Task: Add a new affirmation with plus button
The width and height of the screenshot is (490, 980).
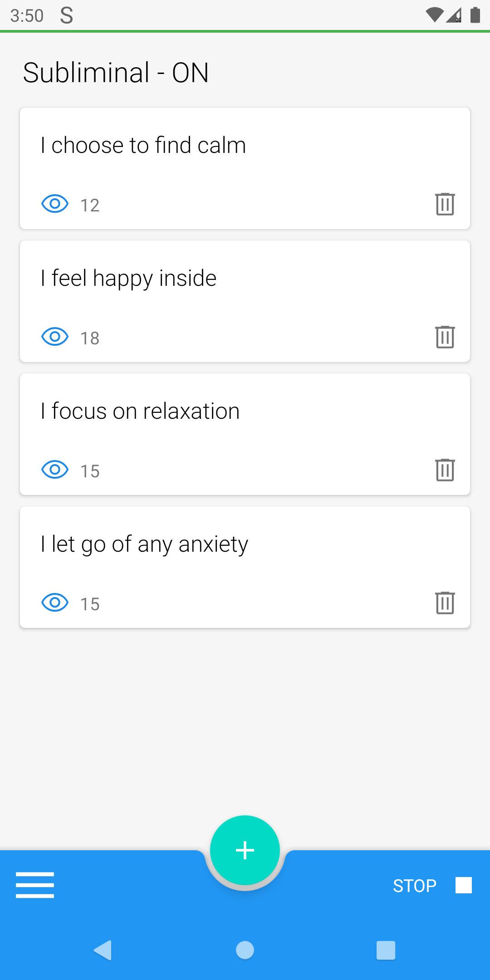Action: 245,850
